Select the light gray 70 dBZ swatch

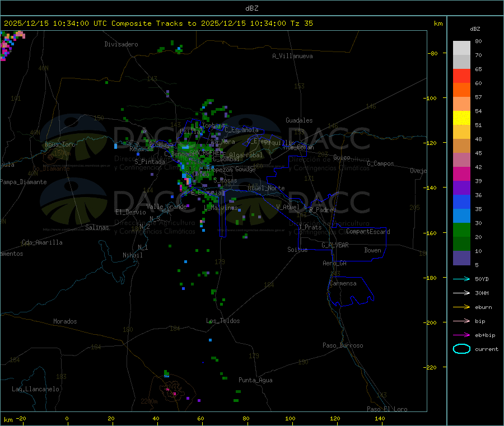tap(461, 48)
